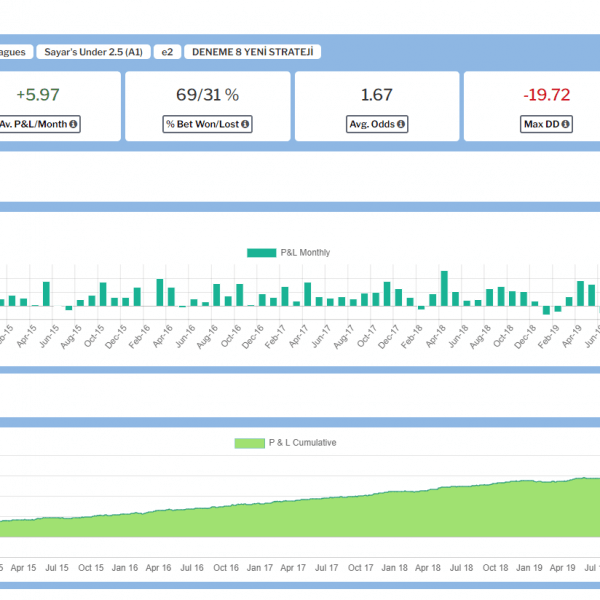The height and width of the screenshot is (600, 600).
Task: Click the partially visible leagues tag
Action: pyautogui.click(x=14, y=51)
